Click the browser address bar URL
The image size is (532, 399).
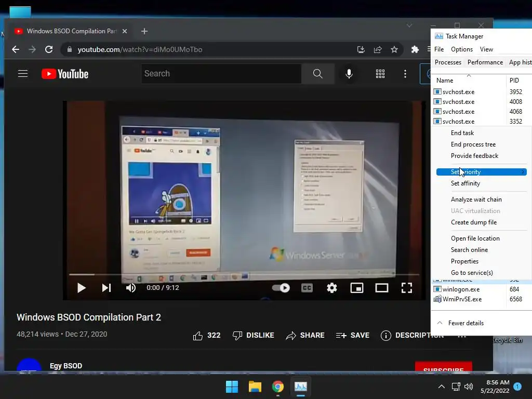(x=140, y=49)
